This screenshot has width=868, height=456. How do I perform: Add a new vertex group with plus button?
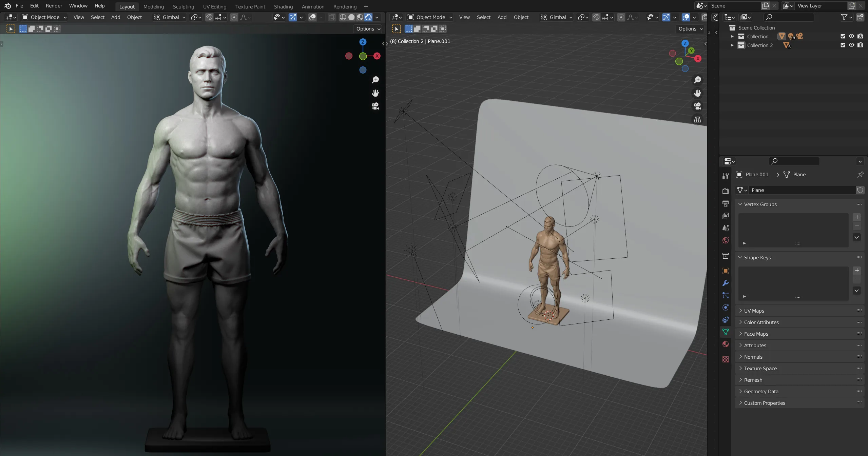(857, 217)
